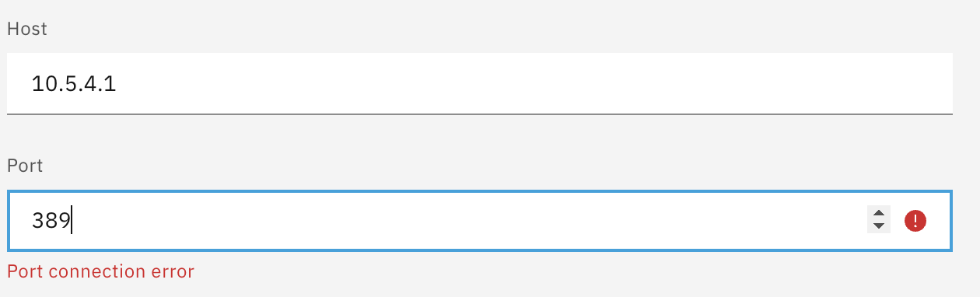
Task: Focus the Host input field
Action: point(480,83)
